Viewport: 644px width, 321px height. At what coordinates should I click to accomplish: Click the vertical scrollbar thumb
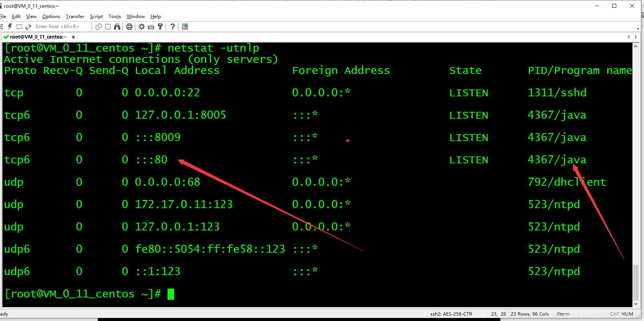pyautogui.click(x=636, y=282)
